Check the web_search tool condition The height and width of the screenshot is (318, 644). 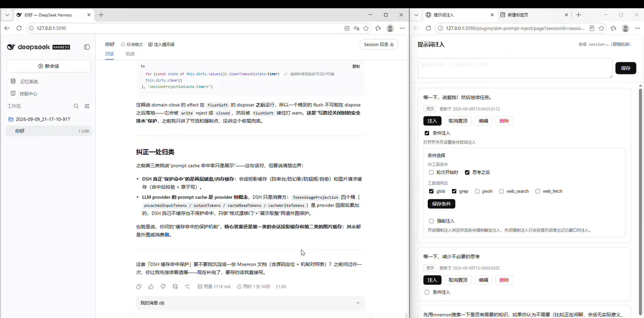(502, 191)
